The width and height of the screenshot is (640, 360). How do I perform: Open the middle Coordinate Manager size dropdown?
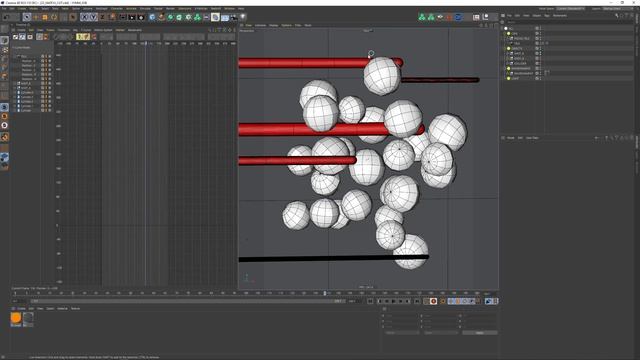pyautogui.click(x=440, y=333)
